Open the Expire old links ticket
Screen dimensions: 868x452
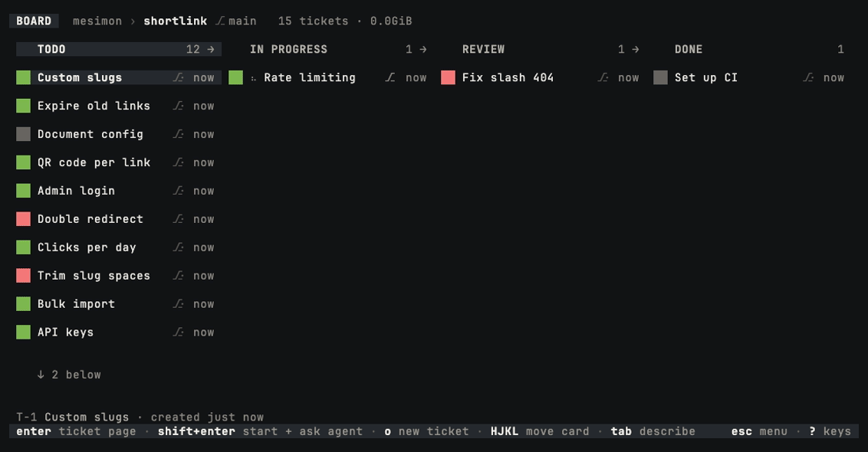(x=118, y=106)
